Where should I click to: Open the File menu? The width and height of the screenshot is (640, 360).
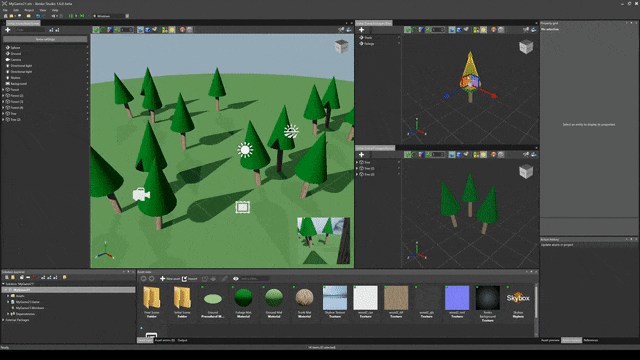[5, 10]
